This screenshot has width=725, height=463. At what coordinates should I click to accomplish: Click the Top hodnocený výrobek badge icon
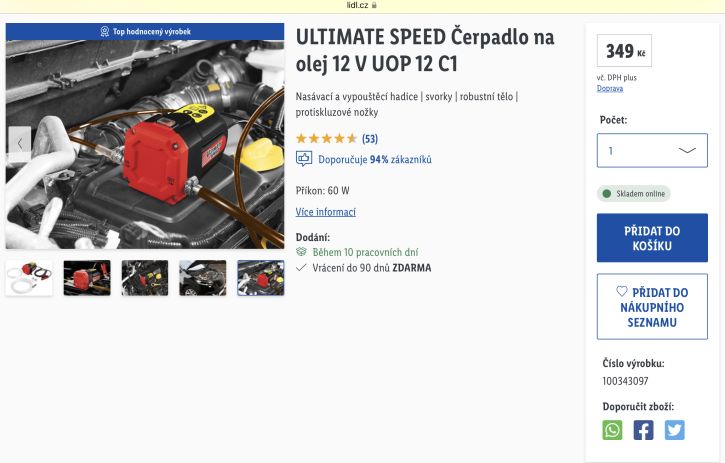pyautogui.click(x=104, y=31)
